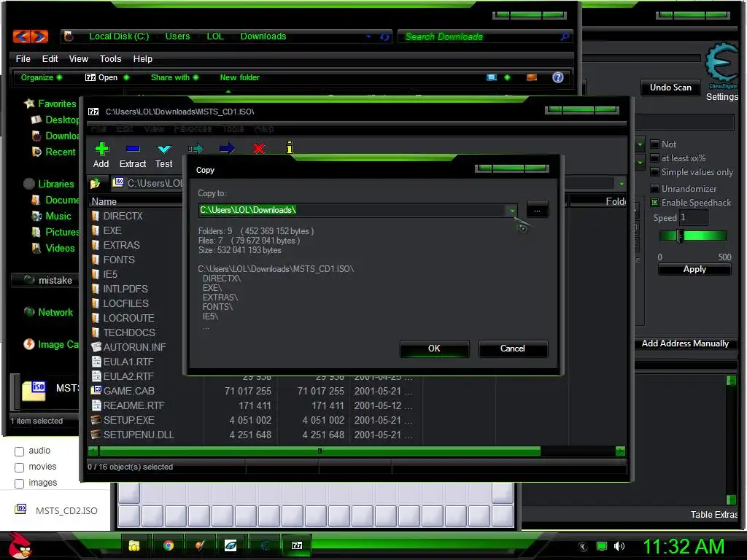Viewport: 747px width, 560px height.
Task: Check the audio checkbox
Action: click(x=19, y=451)
